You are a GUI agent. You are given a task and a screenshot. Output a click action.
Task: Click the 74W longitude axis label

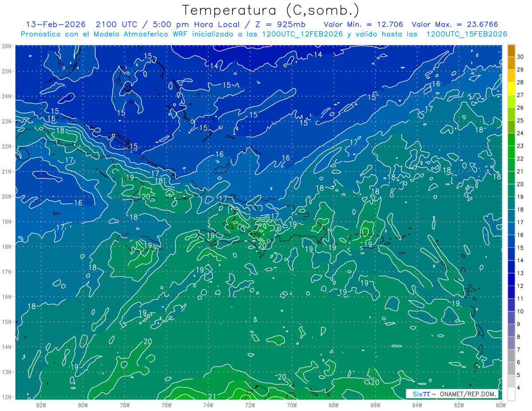point(208,405)
